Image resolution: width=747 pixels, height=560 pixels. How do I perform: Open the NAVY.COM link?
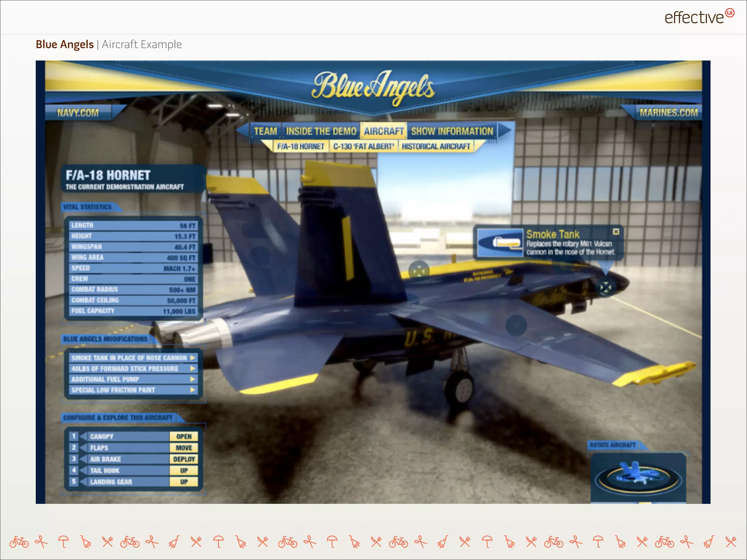click(x=78, y=113)
